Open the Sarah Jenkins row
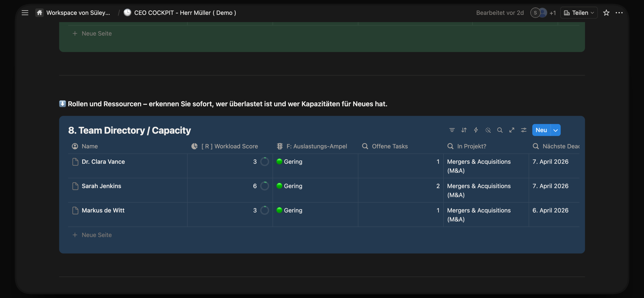 102,186
